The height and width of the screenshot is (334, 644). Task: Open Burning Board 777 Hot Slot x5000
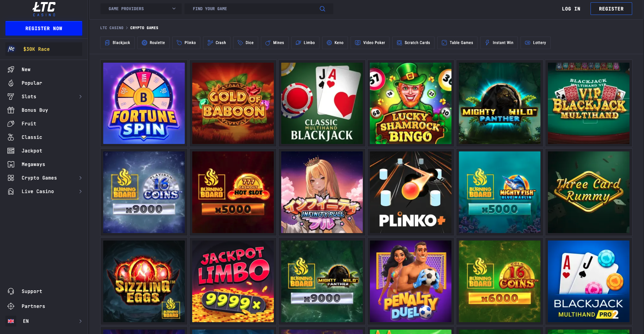click(x=233, y=192)
